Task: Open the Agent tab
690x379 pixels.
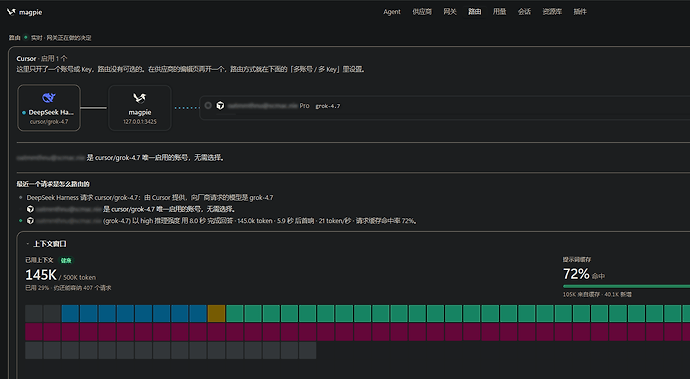Action: tap(392, 12)
